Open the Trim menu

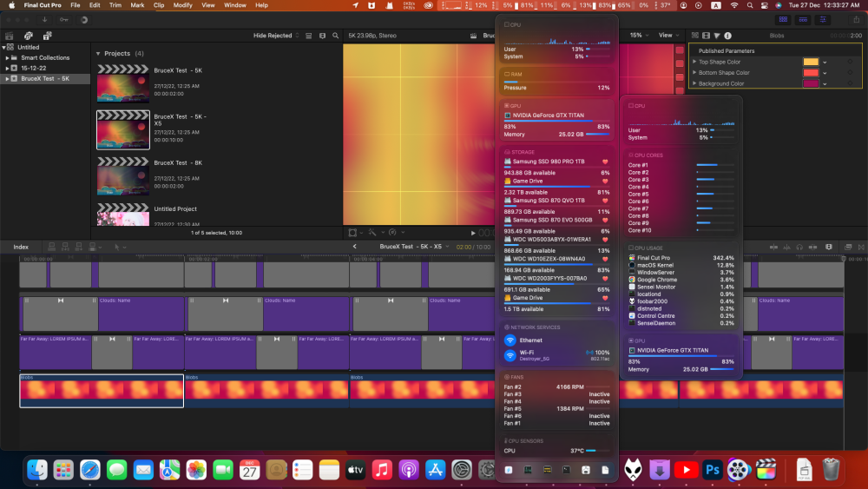click(115, 5)
